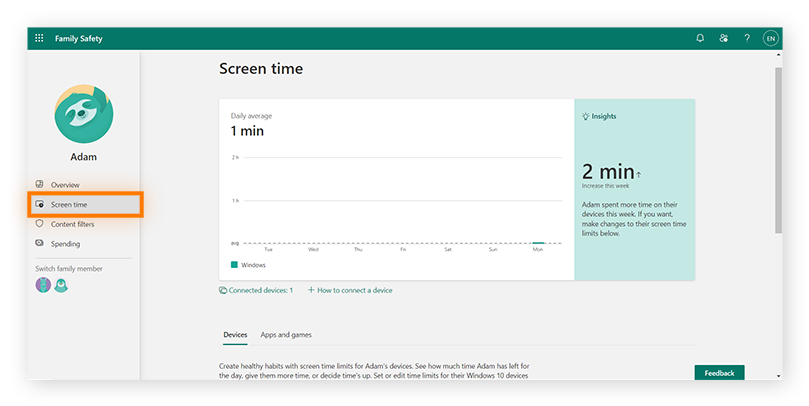Click the vertical page scrollbar
This screenshot has width=809, height=406.
(x=778, y=150)
